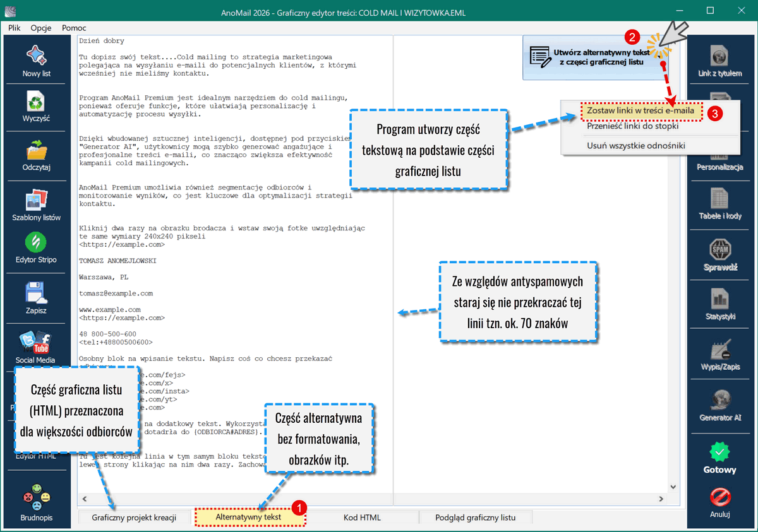Open the Wypis/Zapis tool
This screenshot has width=758, height=532.
(x=721, y=350)
